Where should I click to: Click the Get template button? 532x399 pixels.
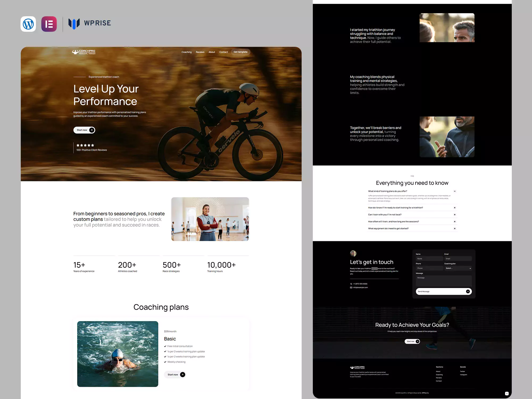pyautogui.click(x=240, y=52)
